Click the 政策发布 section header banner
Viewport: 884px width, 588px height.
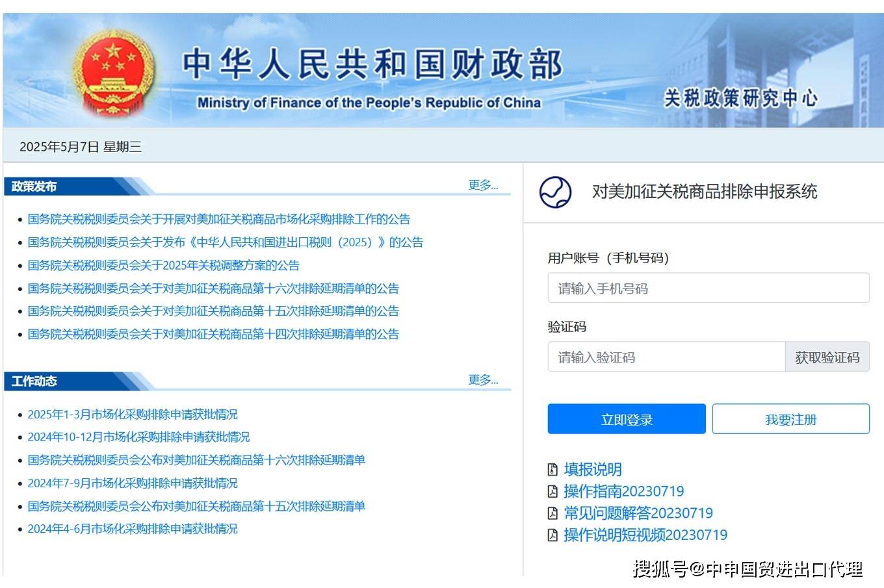coord(34,186)
